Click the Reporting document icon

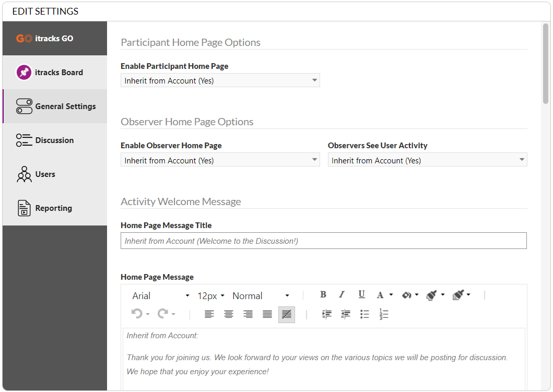[x=24, y=208]
